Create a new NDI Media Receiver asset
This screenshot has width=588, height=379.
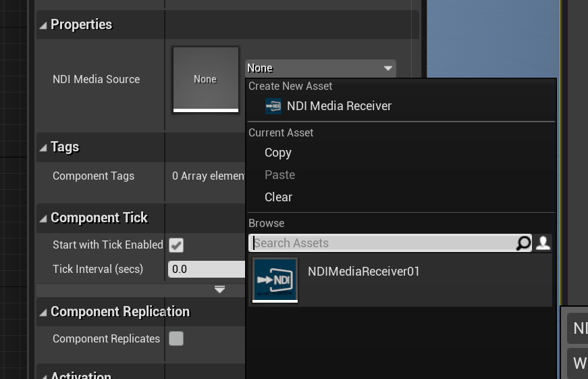tap(339, 106)
